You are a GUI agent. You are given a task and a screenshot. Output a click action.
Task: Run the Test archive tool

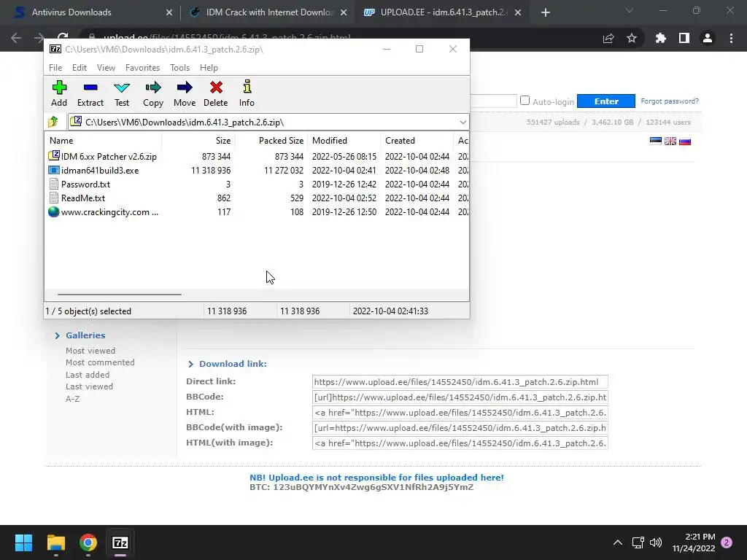pos(122,93)
